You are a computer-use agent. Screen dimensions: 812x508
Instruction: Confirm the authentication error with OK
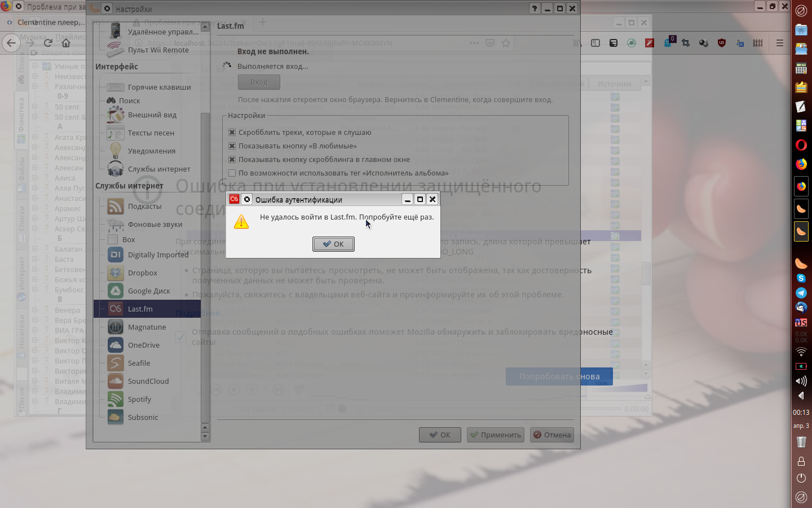(x=333, y=244)
